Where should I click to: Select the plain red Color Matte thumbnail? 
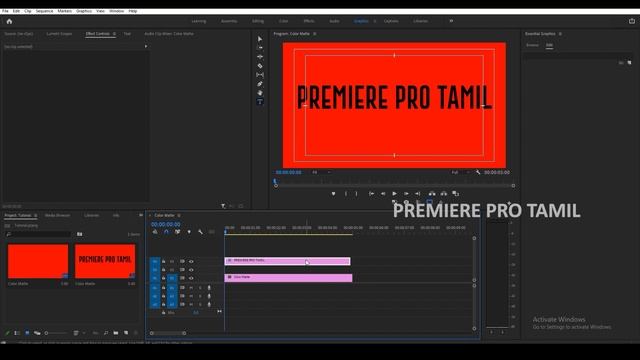(38, 261)
